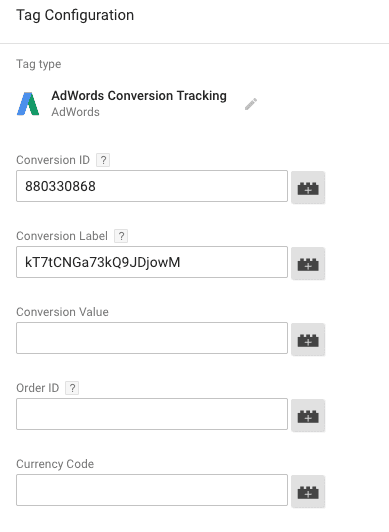Click the Tag type label

39,64
